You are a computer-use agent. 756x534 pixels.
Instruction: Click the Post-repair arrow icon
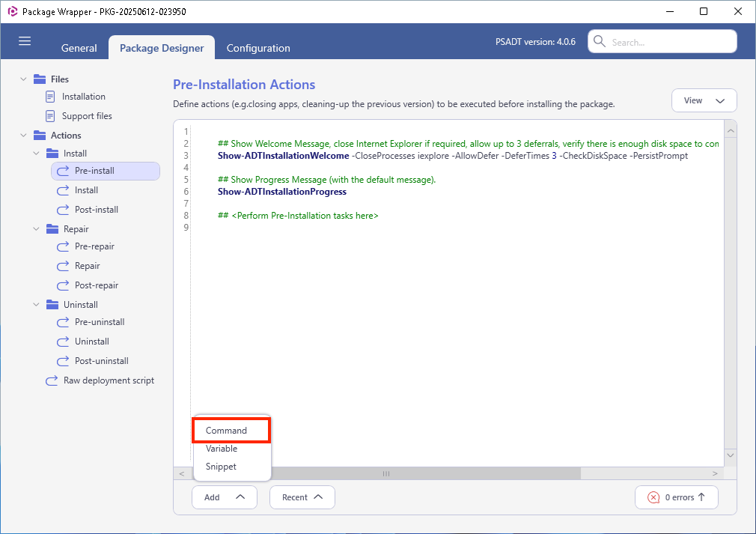click(63, 285)
